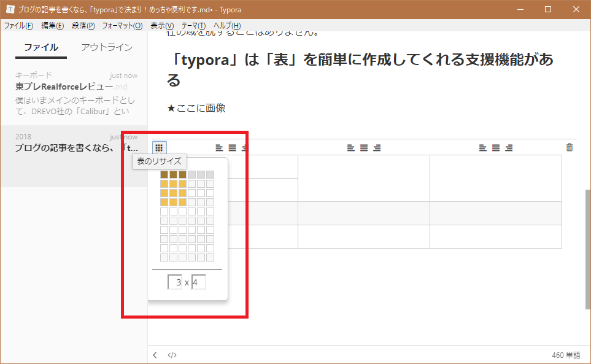Screen dimensions: 591x364
Task: Delete table with trash icon
Action: 570,147
